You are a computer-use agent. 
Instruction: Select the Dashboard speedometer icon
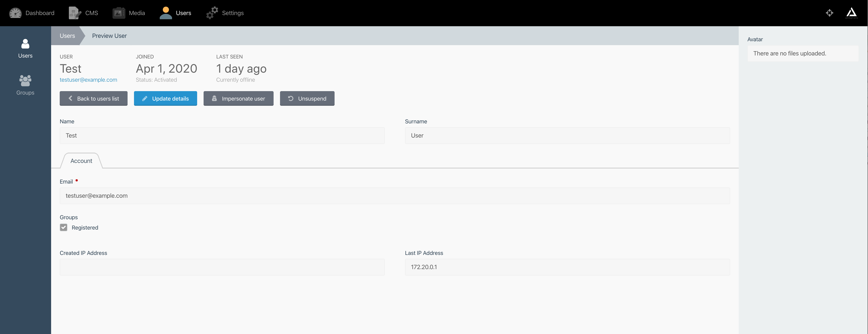point(15,12)
